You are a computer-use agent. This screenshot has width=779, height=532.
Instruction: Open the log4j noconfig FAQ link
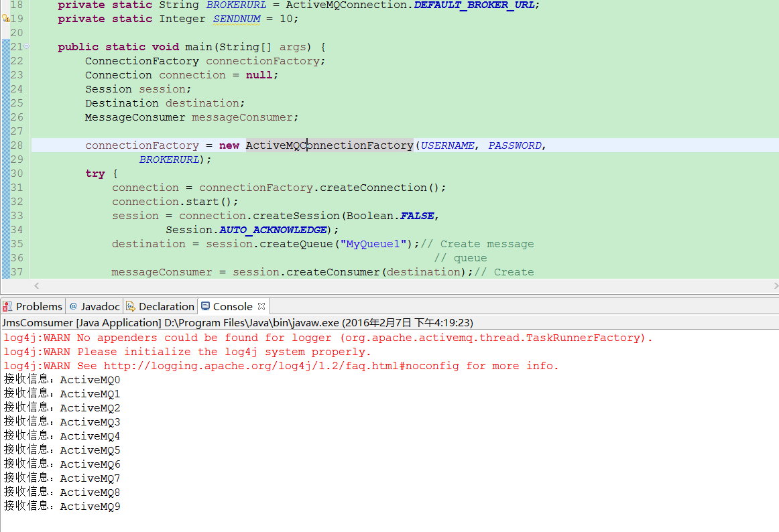(x=281, y=366)
